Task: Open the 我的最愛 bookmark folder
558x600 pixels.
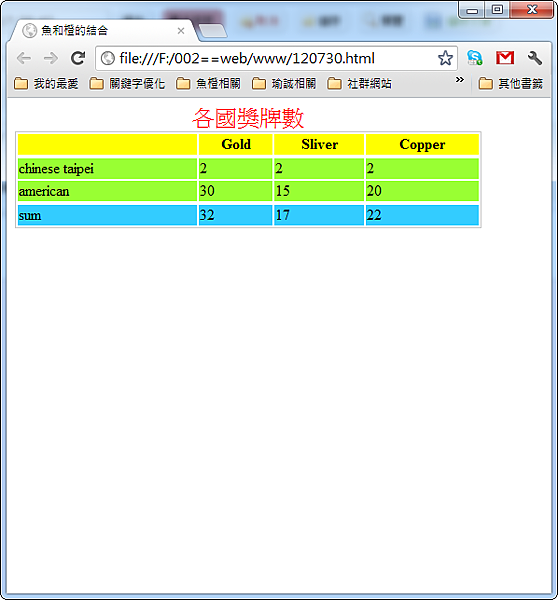Action: pos(46,83)
